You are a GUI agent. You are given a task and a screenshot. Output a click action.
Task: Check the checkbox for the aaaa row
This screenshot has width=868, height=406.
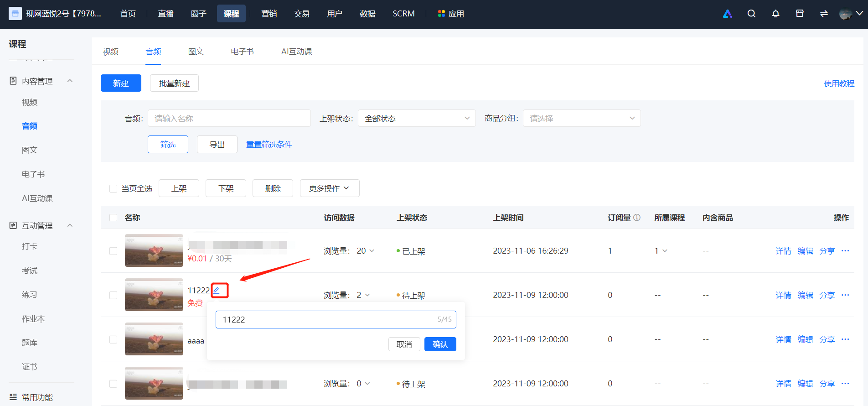[114, 339]
